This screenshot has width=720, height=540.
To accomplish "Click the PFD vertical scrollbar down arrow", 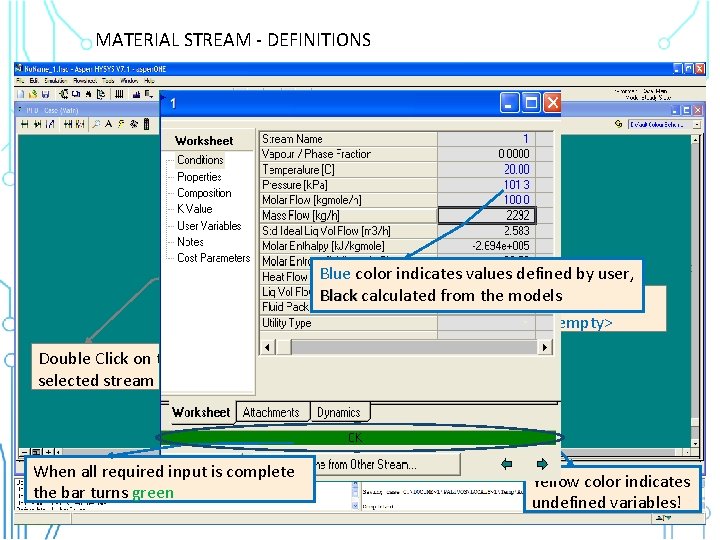I will coord(696,443).
